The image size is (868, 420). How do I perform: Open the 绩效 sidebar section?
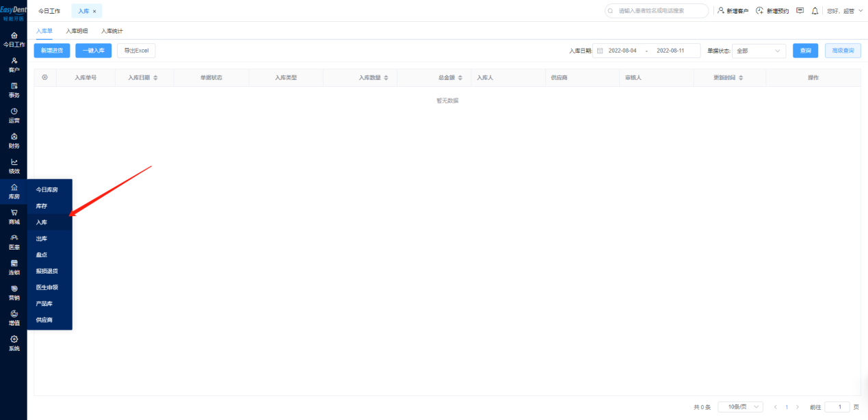click(14, 166)
